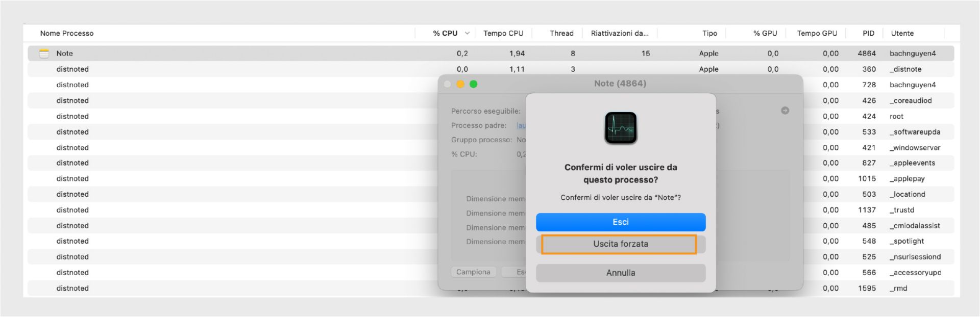Confirm quitting with the blue Esci button
The image size is (980, 317).
(621, 222)
